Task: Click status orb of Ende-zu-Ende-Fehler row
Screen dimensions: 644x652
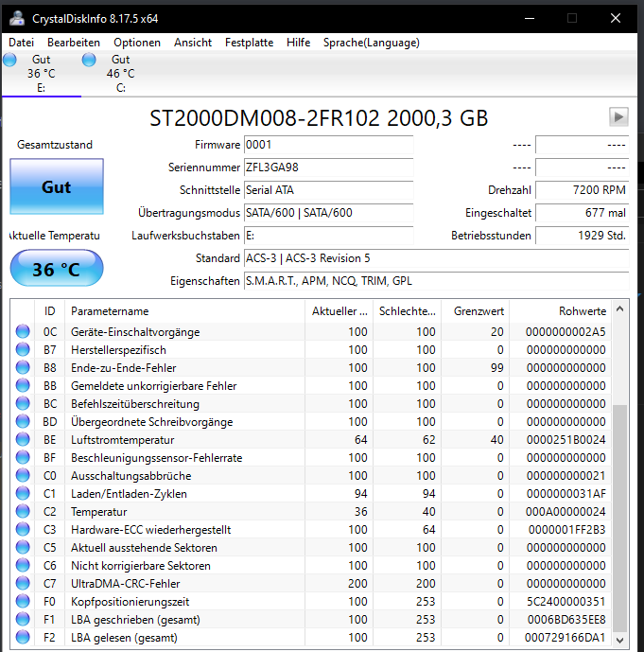Action: coord(23,367)
